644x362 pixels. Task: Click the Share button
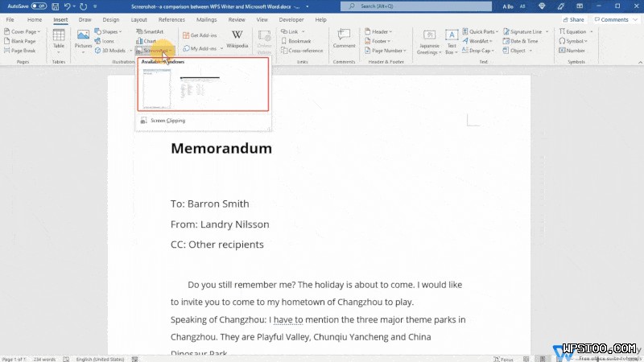[x=573, y=19]
